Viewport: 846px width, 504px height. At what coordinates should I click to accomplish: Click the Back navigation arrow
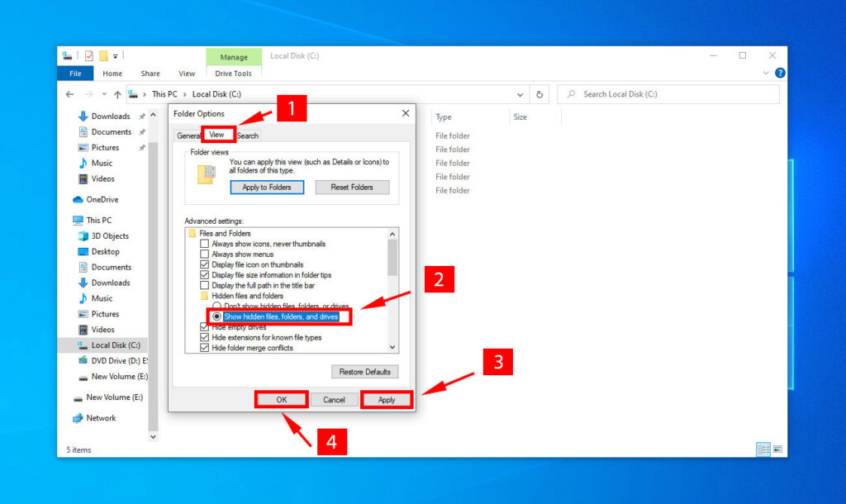pos(69,94)
